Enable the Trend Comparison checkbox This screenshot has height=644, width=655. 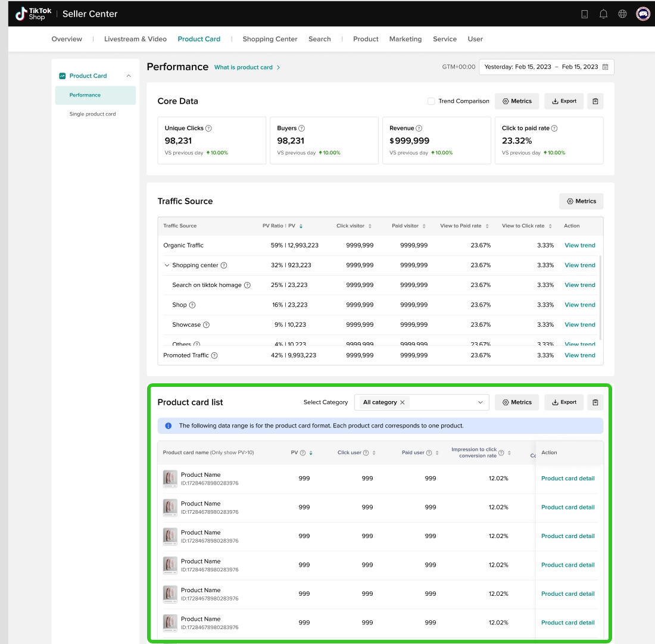[431, 101]
